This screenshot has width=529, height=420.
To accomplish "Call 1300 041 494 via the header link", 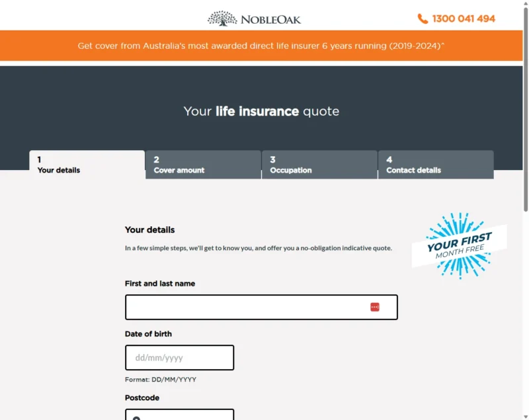I will [463, 19].
